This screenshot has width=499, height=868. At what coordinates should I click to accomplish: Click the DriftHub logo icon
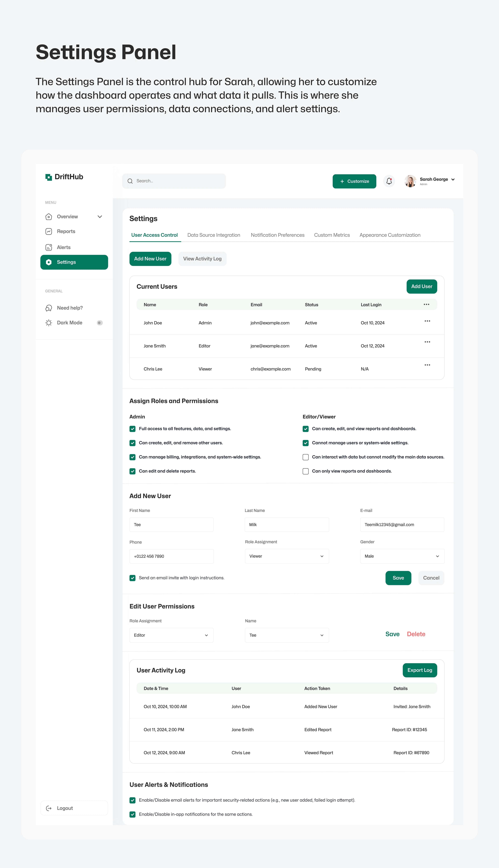click(x=49, y=177)
